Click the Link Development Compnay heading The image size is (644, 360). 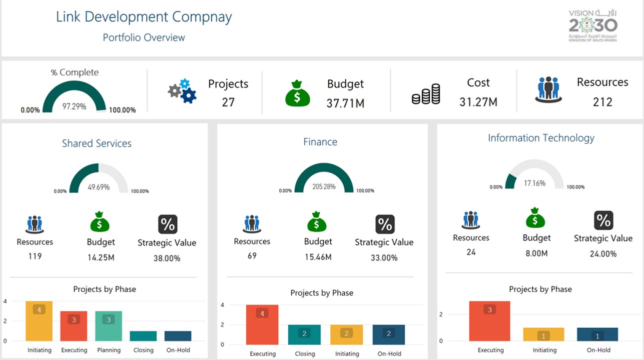tap(144, 16)
